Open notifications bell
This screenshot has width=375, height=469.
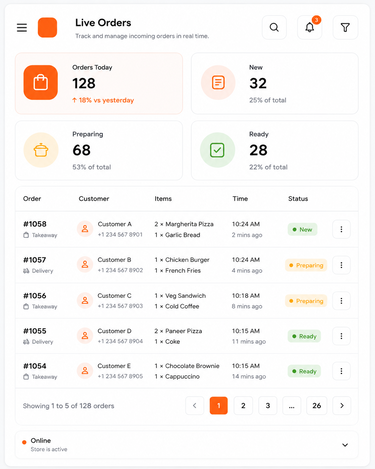coord(310,27)
